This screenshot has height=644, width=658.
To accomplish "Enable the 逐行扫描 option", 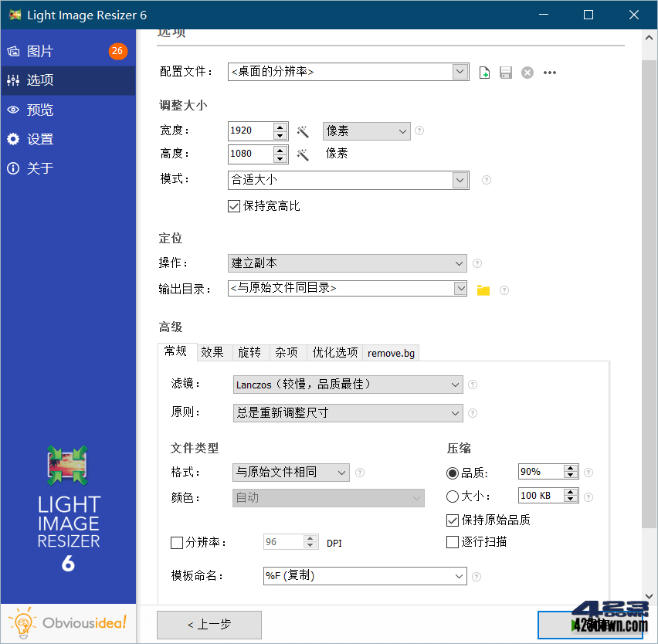I will tap(452, 542).
